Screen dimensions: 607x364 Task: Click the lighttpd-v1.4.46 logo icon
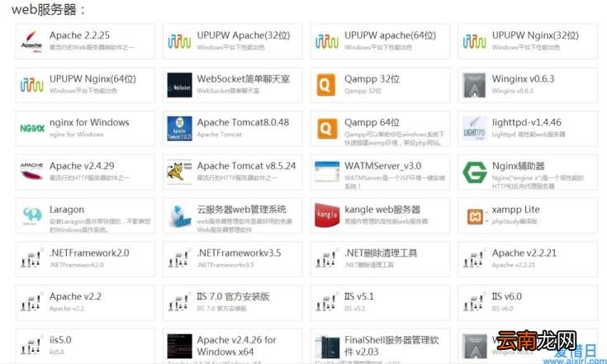point(474,129)
